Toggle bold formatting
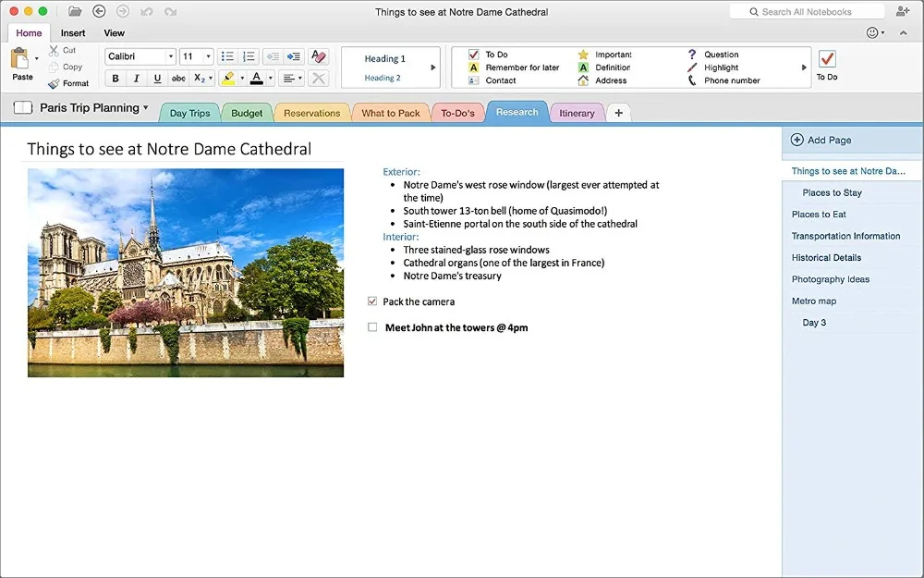 (x=115, y=79)
